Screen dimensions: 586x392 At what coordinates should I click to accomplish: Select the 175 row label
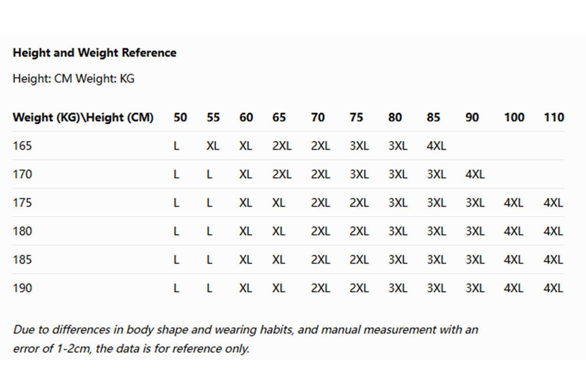pos(22,203)
